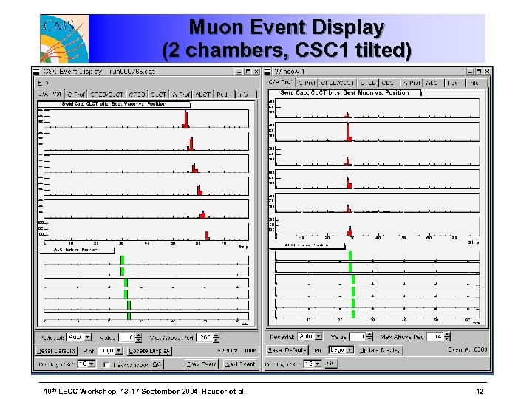
Task: Open Display CSC dropdown in Window 1
Action: coord(313,364)
